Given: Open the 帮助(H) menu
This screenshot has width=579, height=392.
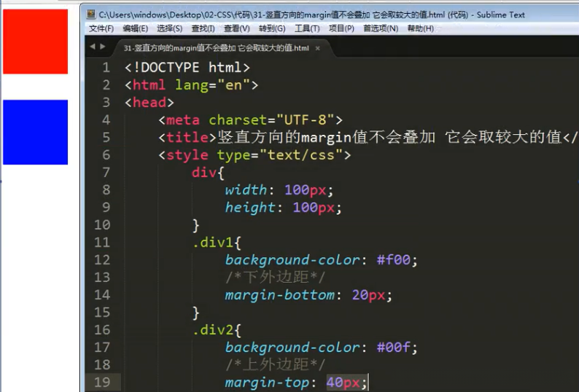Looking at the screenshot, I should click(x=420, y=28).
